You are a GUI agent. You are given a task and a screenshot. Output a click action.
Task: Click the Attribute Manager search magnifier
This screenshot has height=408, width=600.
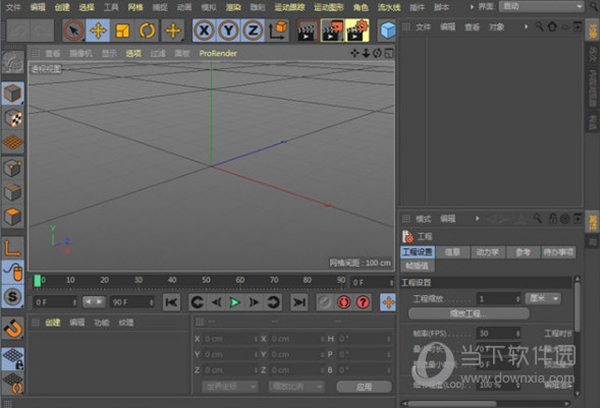click(x=538, y=219)
